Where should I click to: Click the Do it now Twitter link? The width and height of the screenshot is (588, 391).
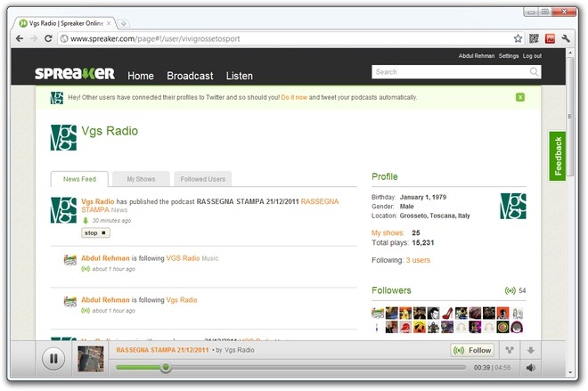click(x=294, y=97)
